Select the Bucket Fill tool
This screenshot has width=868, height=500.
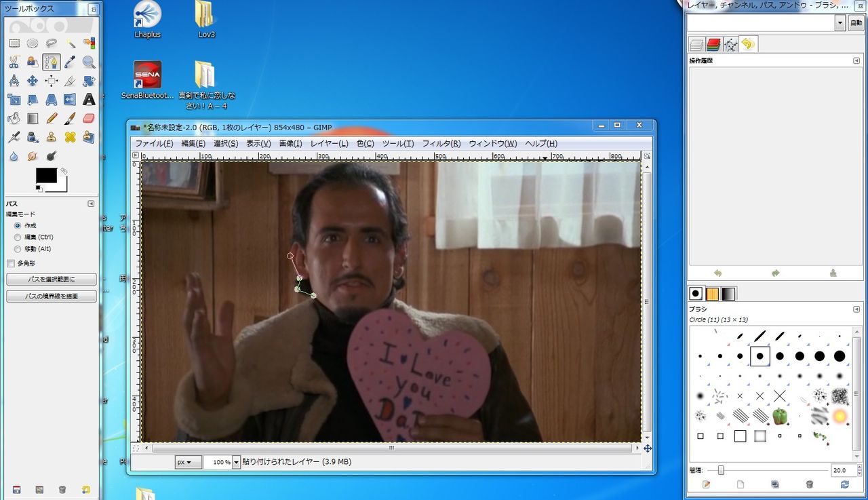click(x=14, y=119)
